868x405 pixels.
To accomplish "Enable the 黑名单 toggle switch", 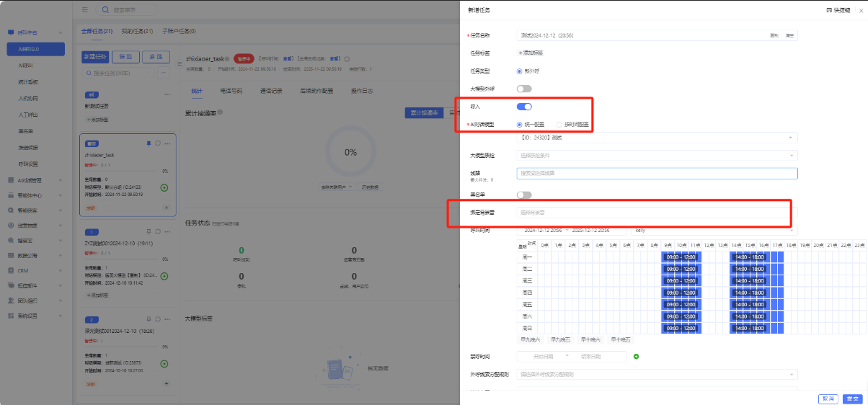I will (524, 195).
